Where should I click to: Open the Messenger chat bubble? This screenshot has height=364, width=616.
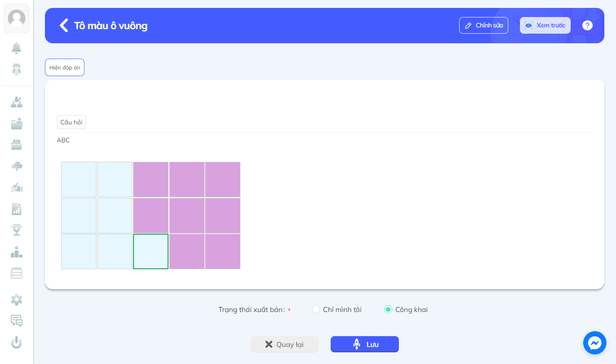595,343
